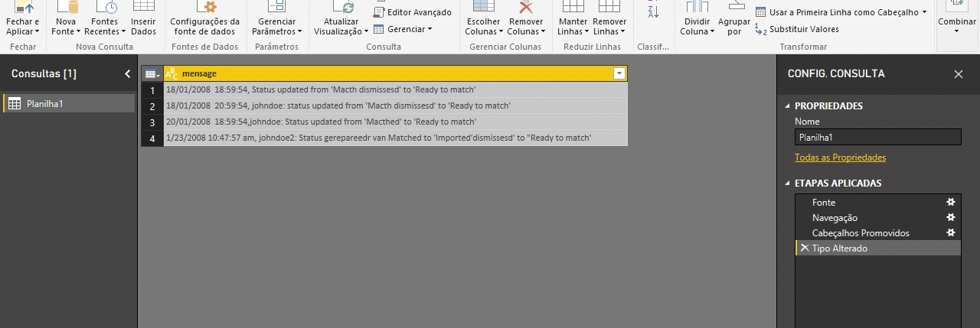
Task: Click the gear icon beside Cabeçalhos Promovidos
Action: tap(951, 233)
